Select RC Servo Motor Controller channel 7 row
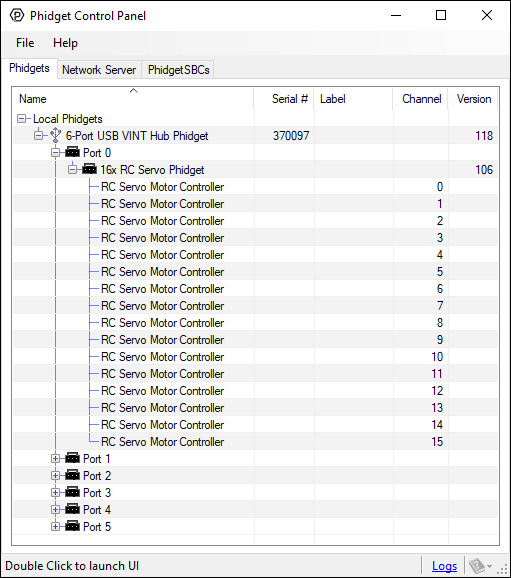 point(256,305)
